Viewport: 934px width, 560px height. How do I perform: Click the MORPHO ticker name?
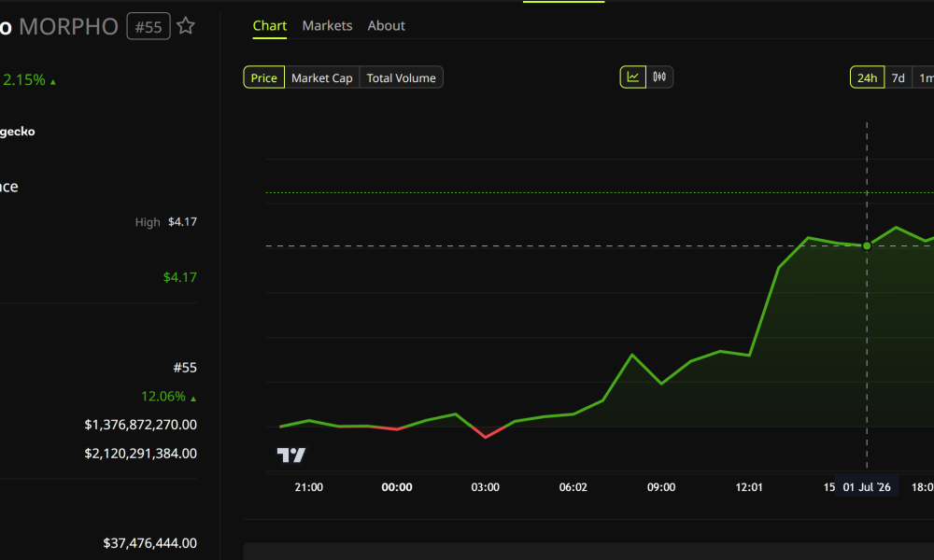coord(68,27)
